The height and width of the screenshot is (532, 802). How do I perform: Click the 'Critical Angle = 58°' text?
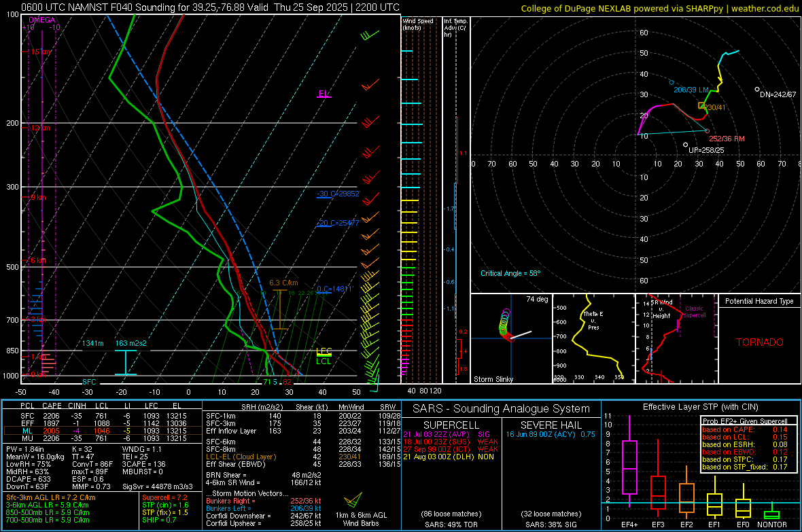[x=510, y=273]
